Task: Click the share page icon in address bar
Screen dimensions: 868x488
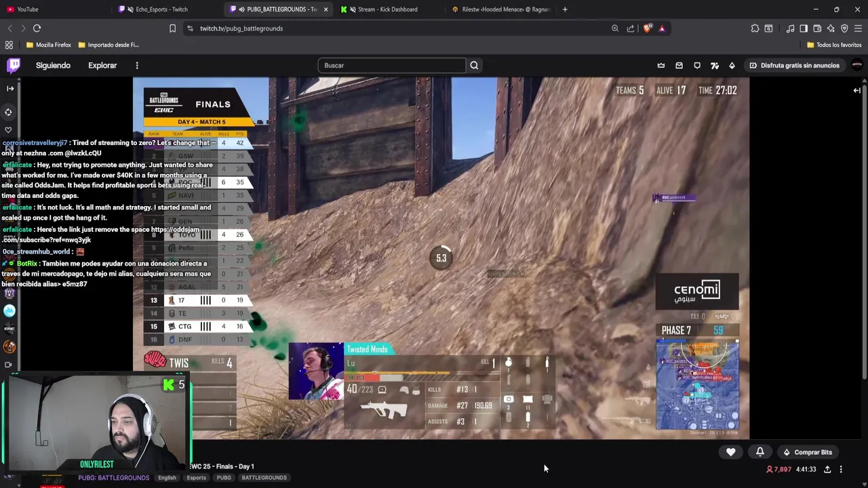Action: coord(631,28)
